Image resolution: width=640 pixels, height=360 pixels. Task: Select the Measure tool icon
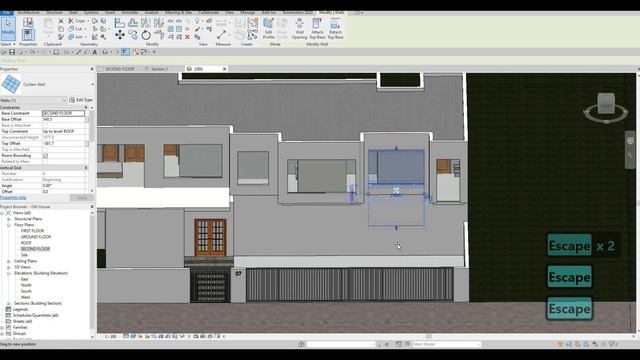tap(222, 35)
